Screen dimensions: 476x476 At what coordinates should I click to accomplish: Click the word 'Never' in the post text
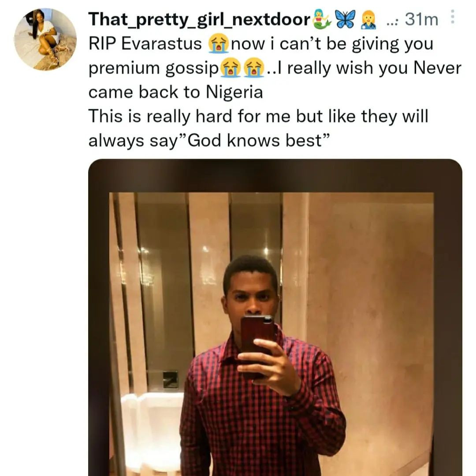click(436, 67)
